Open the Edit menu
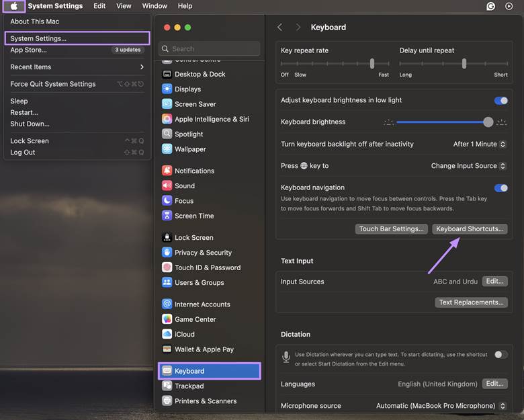Image resolution: width=524 pixels, height=420 pixels. pyautogui.click(x=99, y=6)
